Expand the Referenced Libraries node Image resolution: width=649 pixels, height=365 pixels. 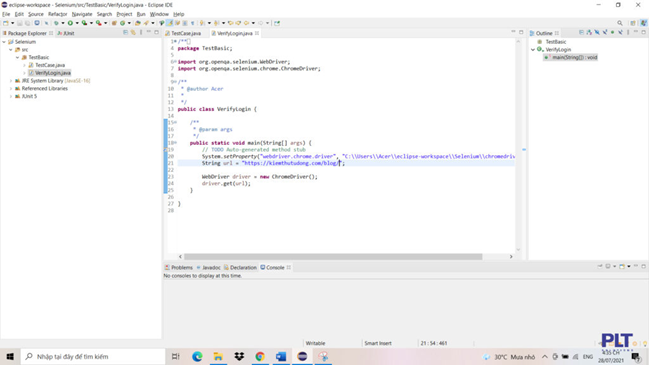[11, 89]
